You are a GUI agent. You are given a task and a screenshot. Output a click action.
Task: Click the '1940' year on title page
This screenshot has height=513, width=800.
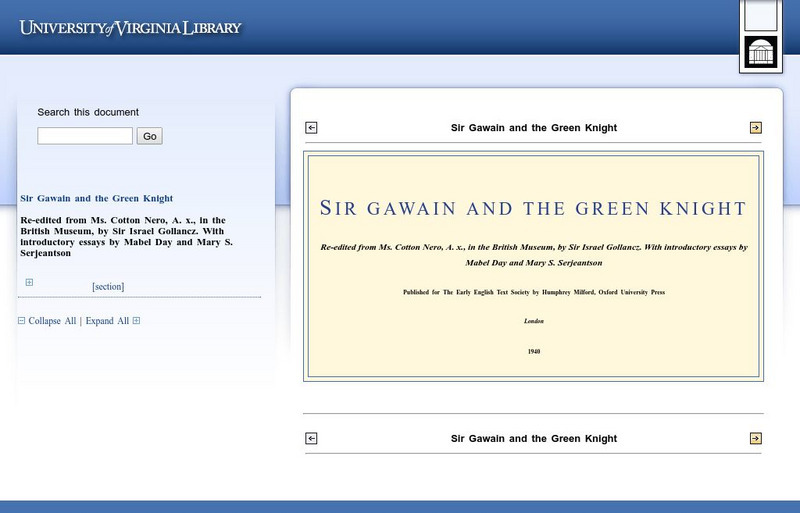pyautogui.click(x=534, y=352)
